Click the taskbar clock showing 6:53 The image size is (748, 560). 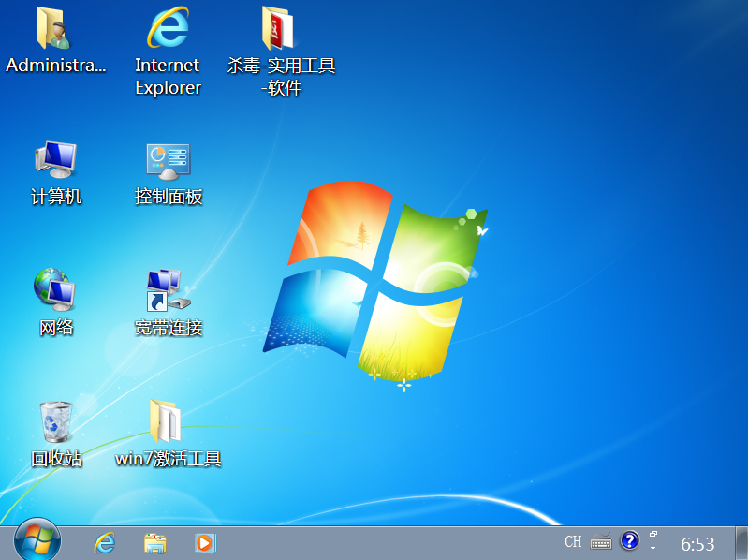[x=697, y=543]
